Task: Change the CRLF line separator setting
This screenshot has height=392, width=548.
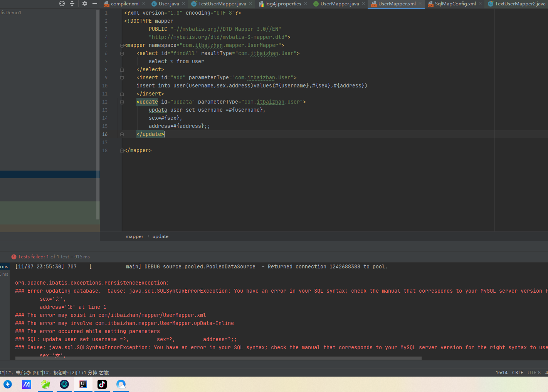Action: (518, 373)
